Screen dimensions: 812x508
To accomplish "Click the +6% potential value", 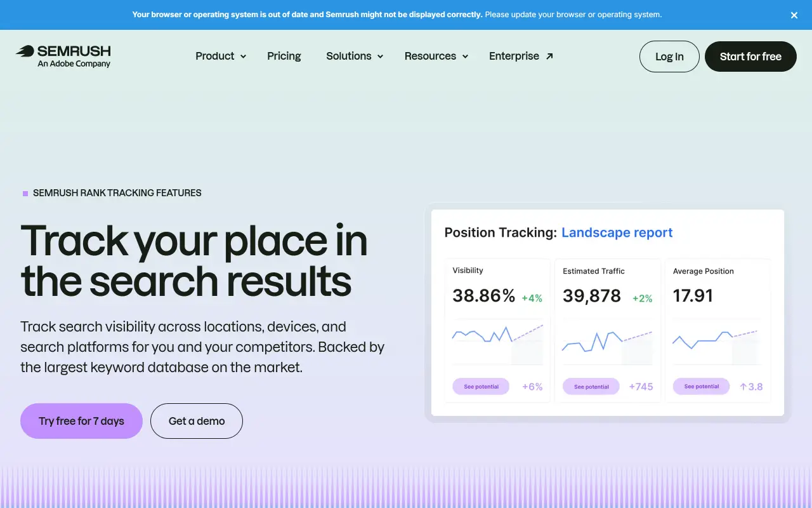I will click(x=532, y=387).
